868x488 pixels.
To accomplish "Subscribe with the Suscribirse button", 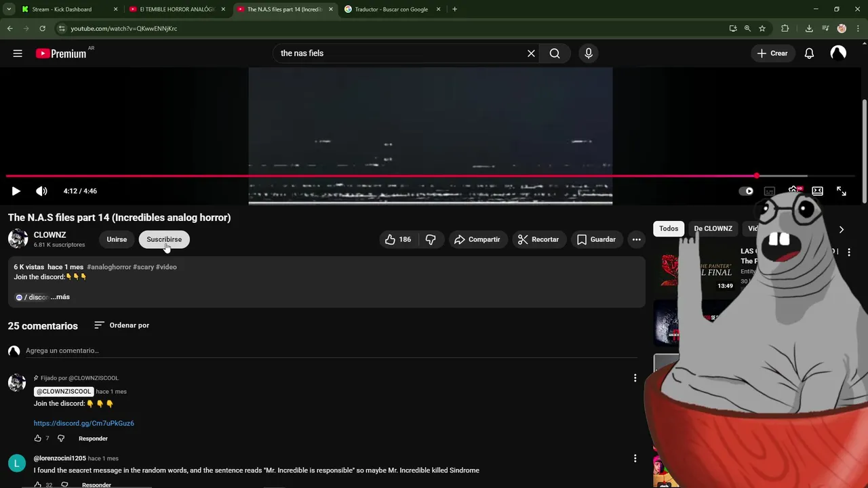I will [x=164, y=239].
